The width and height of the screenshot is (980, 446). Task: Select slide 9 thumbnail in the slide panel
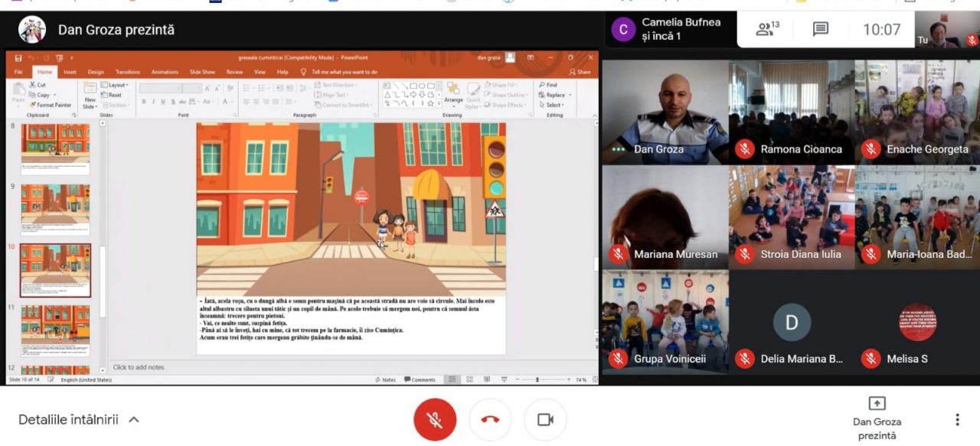[55, 207]
